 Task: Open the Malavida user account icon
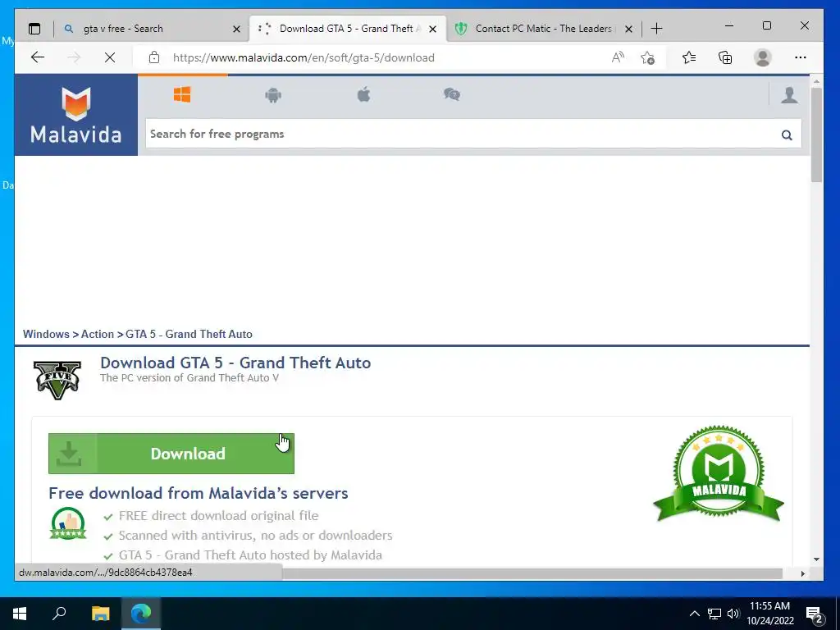(x=789, y=95)
